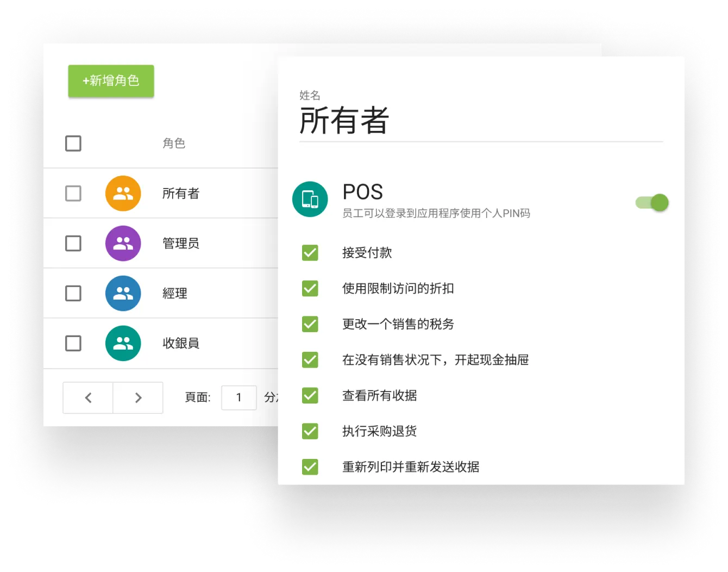This screenshot has height=572, width=728.
Task: Check the select-all checkbox in the 角色 header
Action: coord(73,144)
